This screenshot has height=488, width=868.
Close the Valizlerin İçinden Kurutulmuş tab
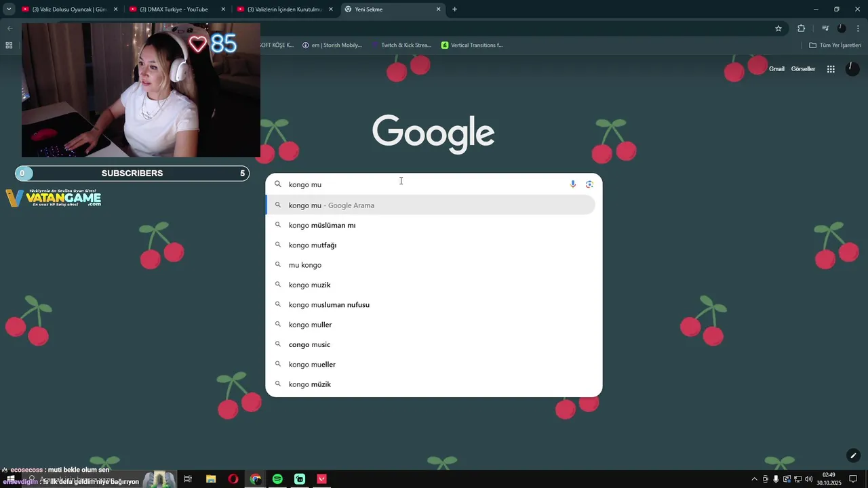click(331, 9)
